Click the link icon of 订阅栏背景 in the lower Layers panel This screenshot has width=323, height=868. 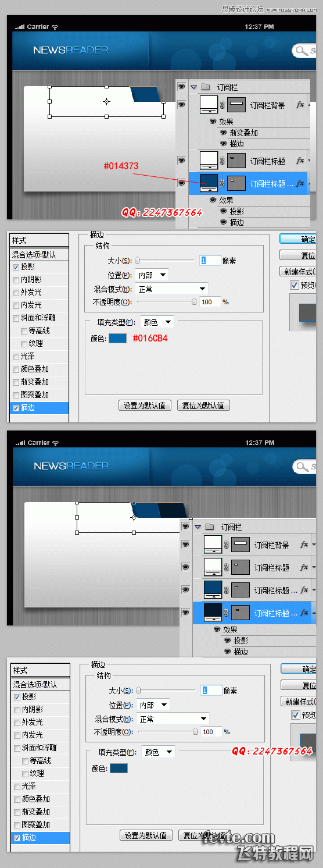226,545
